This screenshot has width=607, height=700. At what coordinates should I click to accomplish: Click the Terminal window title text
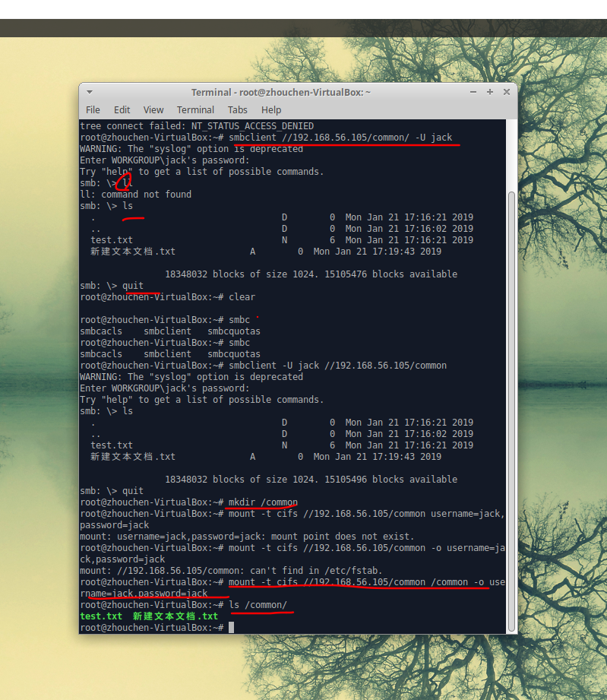(x=281, y=93)
